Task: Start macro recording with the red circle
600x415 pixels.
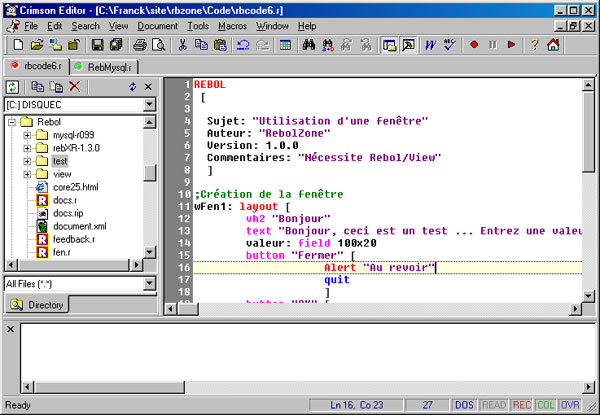Action: pos(474,45)
